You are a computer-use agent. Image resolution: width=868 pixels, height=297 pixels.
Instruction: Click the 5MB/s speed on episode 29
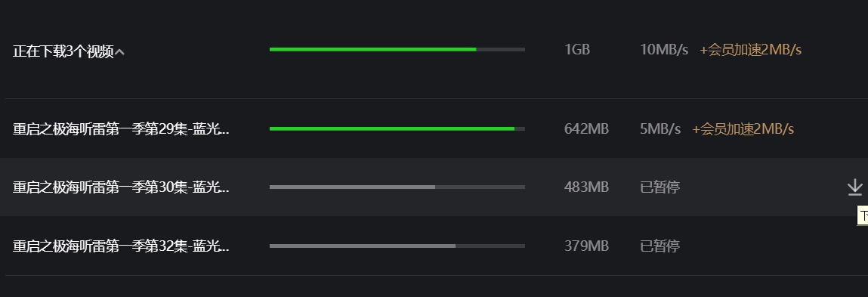[659, 129]
